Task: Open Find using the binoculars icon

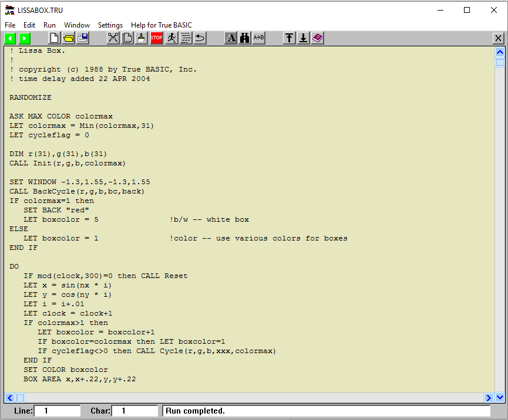Action: coord(245,38)
